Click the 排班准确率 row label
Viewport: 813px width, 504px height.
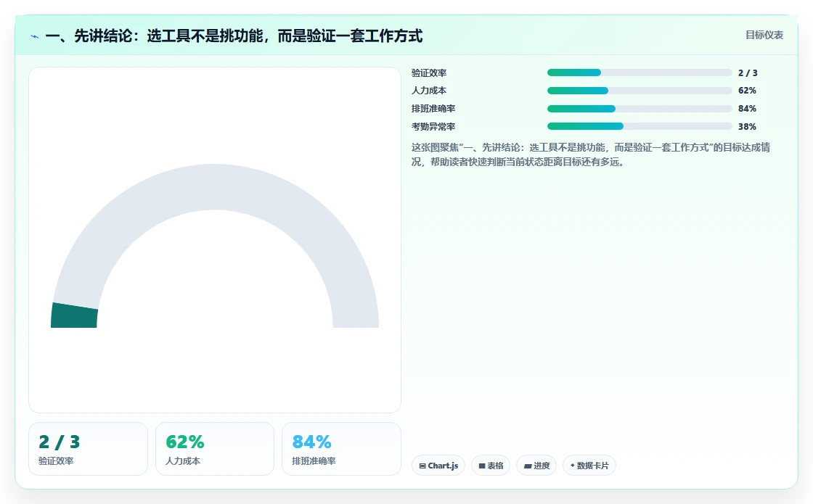pos(433,109)
